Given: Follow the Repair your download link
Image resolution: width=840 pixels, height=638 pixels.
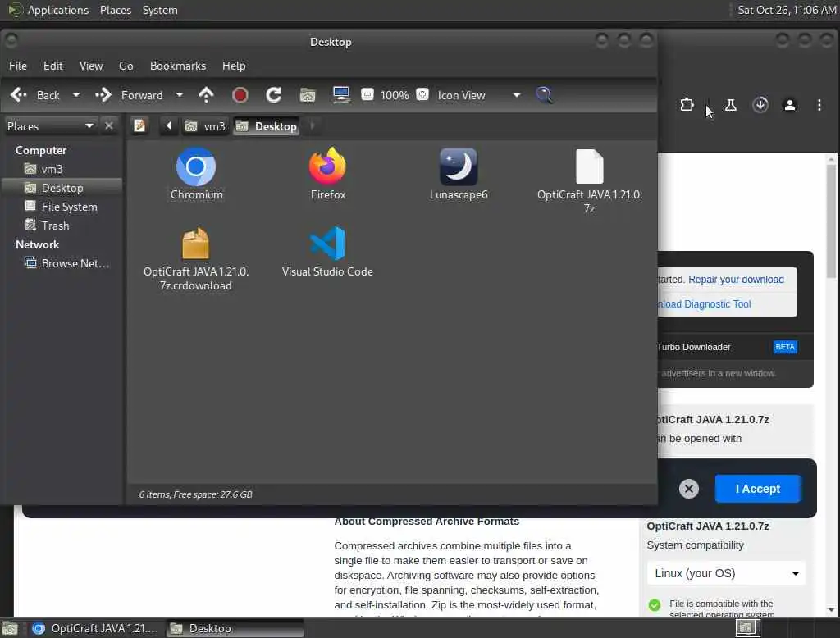Looking at the screenshot, I should [x=736, y=279].
